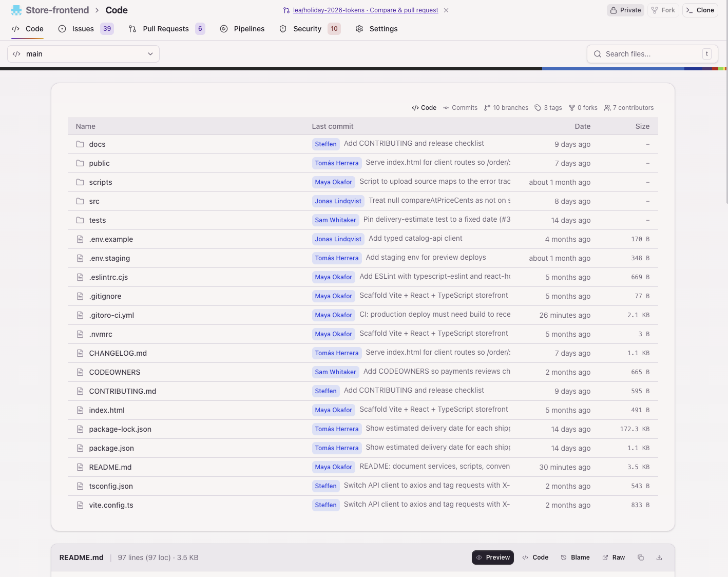Download README.md using the download icon
Image resolution: width=728 pixels, height=577 pixels.
pos(659,557)
